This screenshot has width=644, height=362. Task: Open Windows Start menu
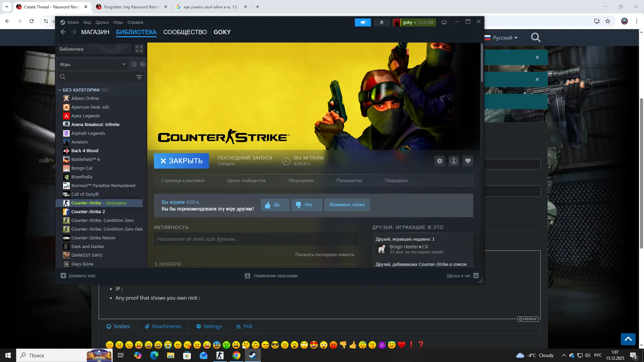click(8, 355)
